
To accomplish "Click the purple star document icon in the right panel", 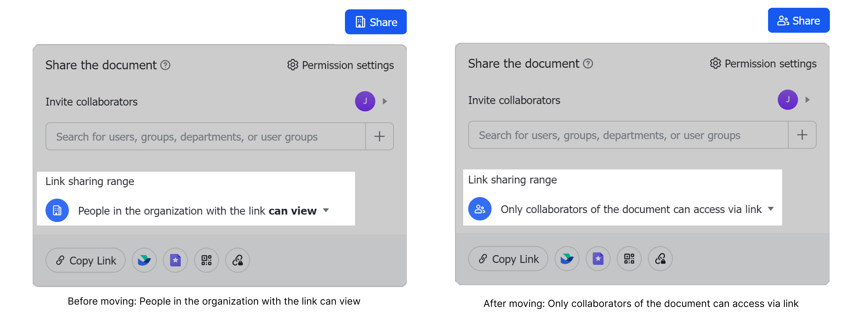I will coord(598,259).
